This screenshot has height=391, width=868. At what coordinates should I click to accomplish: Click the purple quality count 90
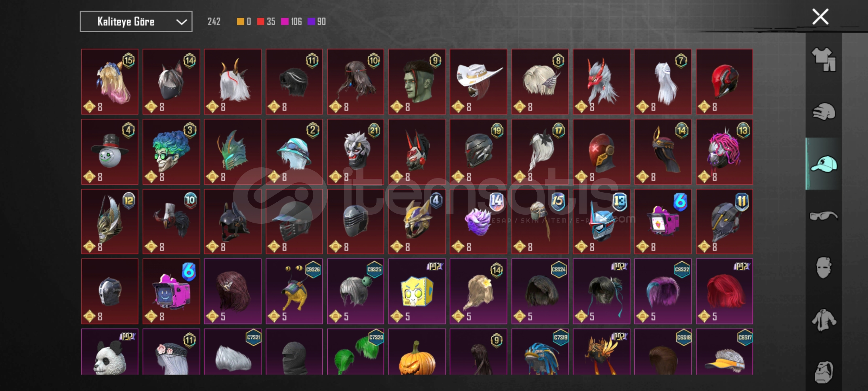[x=317, y=22]
